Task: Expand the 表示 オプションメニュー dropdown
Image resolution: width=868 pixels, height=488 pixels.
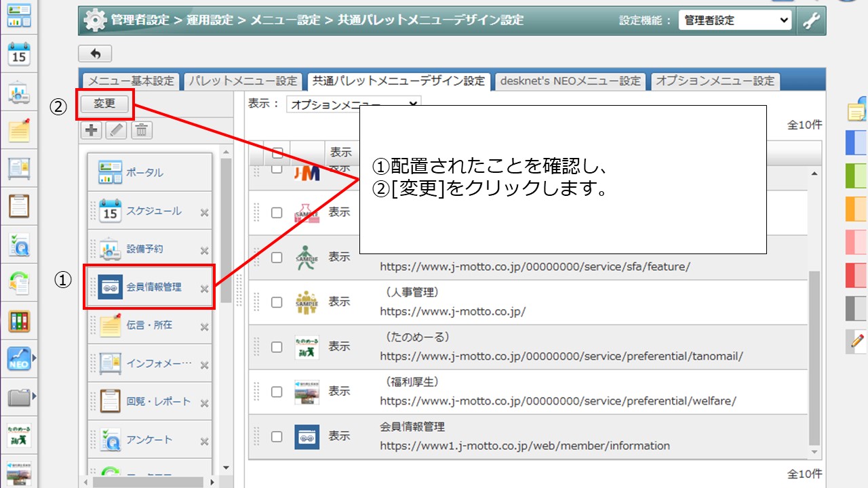Action: (x=353, y=104)
